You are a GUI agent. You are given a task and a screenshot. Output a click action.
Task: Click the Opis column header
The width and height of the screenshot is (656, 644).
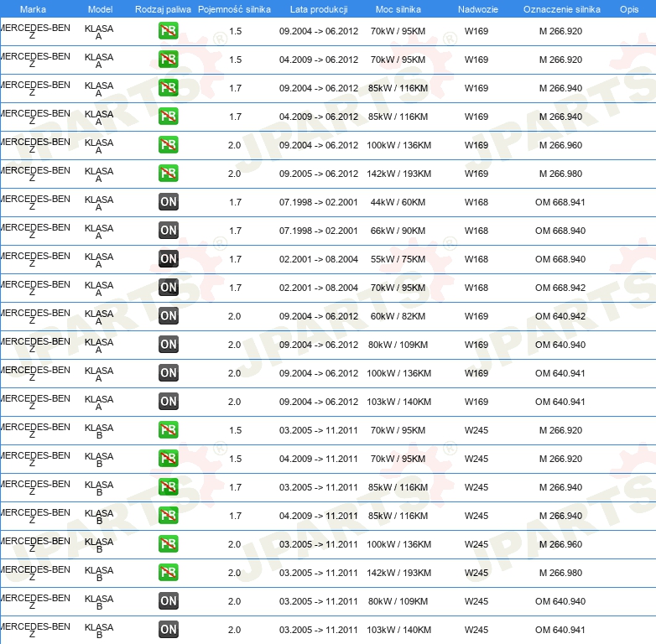(628, 9)
